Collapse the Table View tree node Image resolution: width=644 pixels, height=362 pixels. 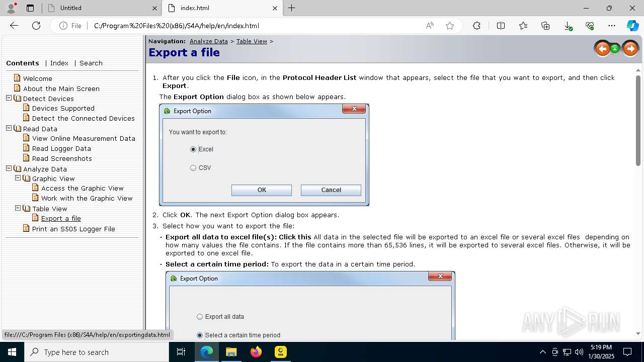[18, 208]
